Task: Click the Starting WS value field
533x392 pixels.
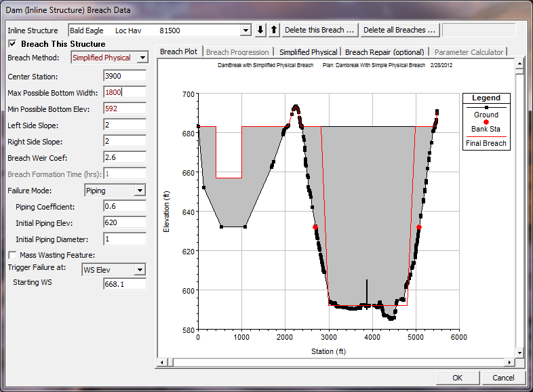Action: 125,283
